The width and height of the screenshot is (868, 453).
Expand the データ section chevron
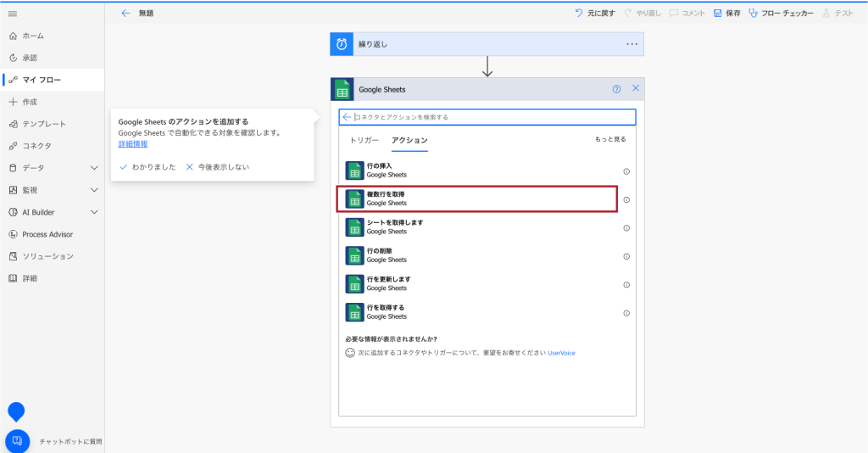point(94,168)
